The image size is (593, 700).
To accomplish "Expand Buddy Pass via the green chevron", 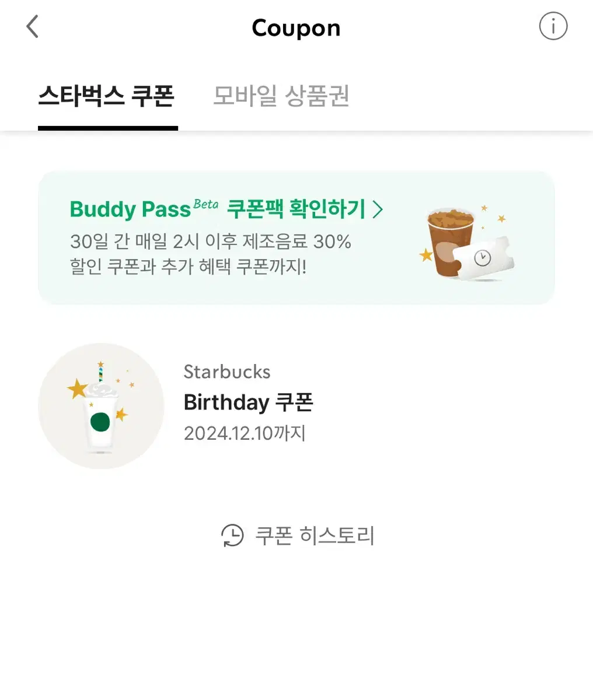I will [378, 209].
